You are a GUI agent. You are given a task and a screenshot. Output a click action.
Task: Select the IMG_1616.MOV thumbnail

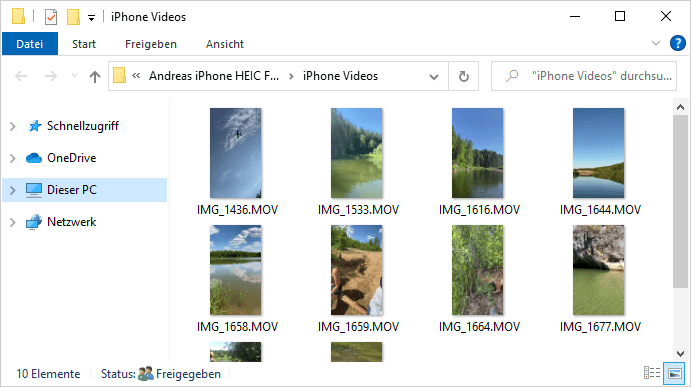click(477, 153)
